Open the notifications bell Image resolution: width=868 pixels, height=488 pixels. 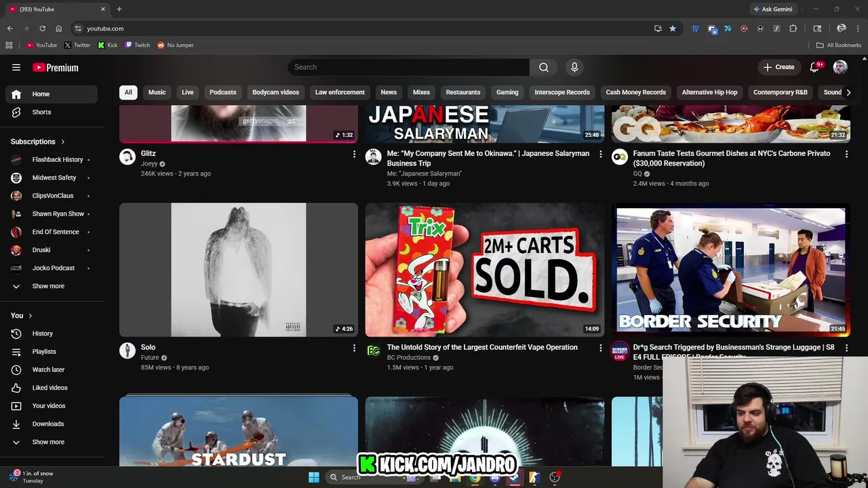click(x=815, y=67)
